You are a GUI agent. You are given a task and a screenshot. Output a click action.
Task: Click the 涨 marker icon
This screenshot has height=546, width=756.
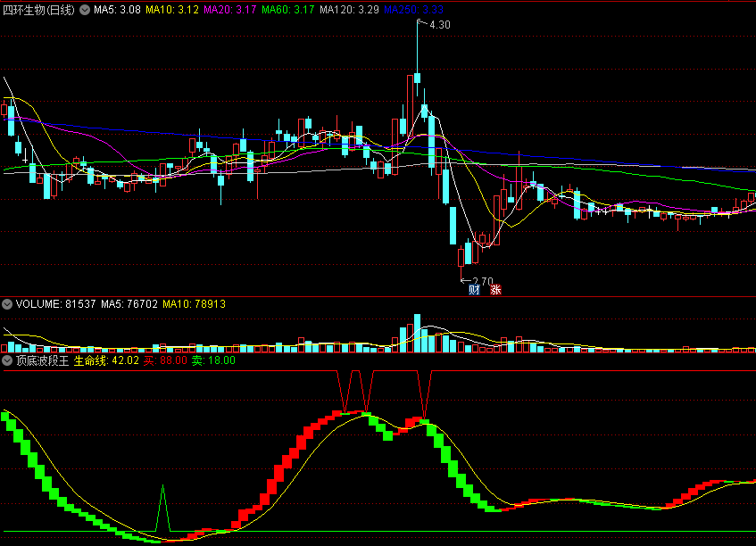(x=495, y=290)
